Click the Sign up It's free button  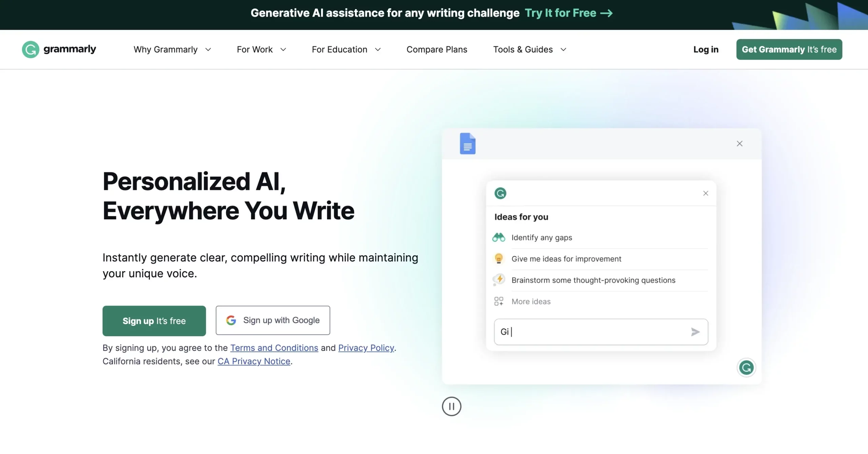(x=154, y=321)
